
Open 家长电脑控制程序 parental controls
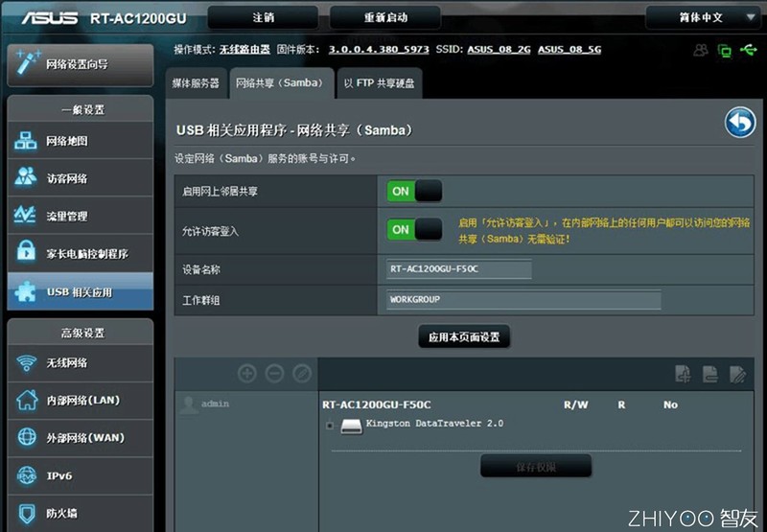(81, 254)
